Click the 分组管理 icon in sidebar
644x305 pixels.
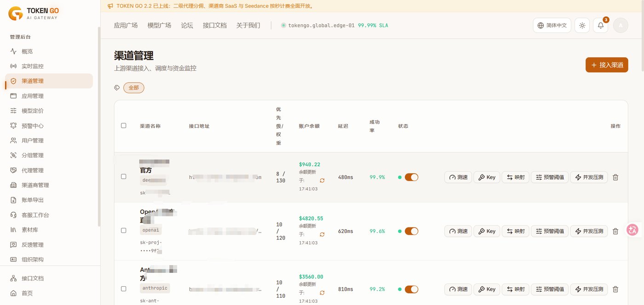tap(13, 155)
